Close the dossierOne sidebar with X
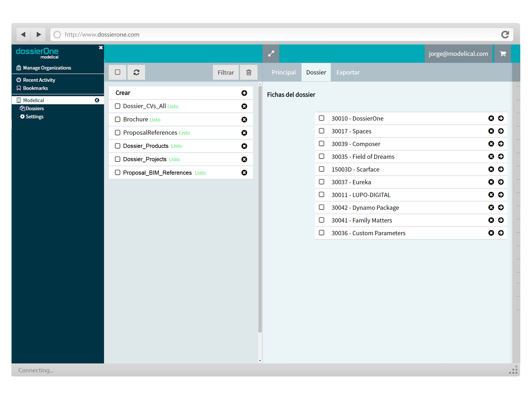This screenshot has height=398, width=532. click(x=101, y=48)
